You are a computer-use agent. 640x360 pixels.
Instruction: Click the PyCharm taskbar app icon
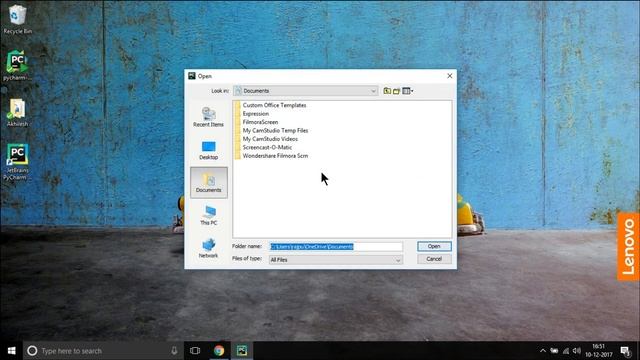coord(242,351)
